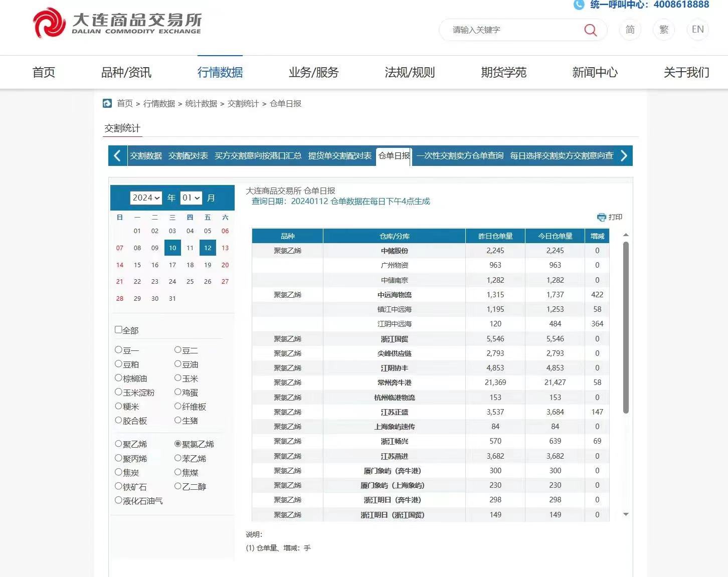728x577 pixels.
Task: Click the table scrollbar up arrow
Action: 626,235
